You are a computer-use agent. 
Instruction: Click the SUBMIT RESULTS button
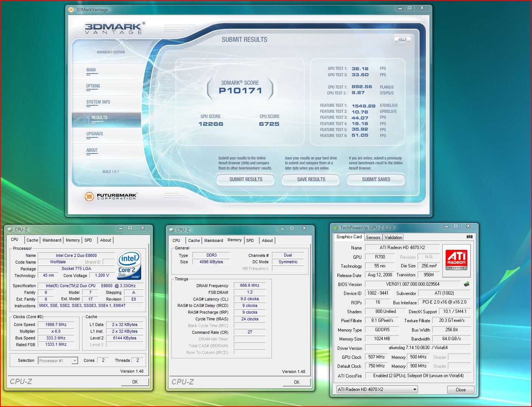[245, 179]
